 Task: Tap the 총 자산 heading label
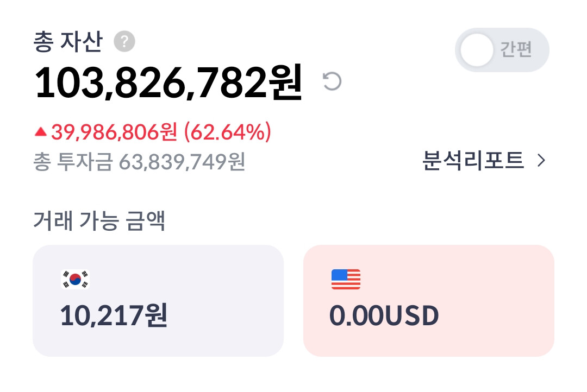click(x=68, y=42)
